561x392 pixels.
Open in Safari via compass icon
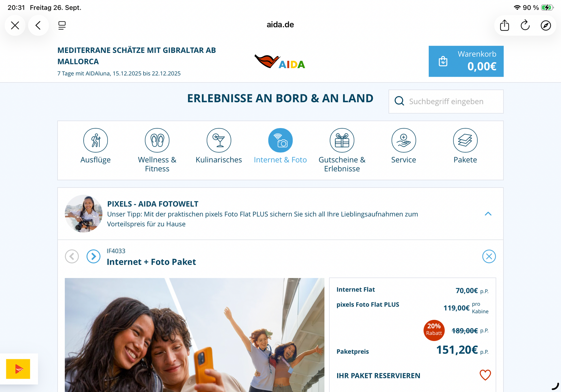pos(546,25)
